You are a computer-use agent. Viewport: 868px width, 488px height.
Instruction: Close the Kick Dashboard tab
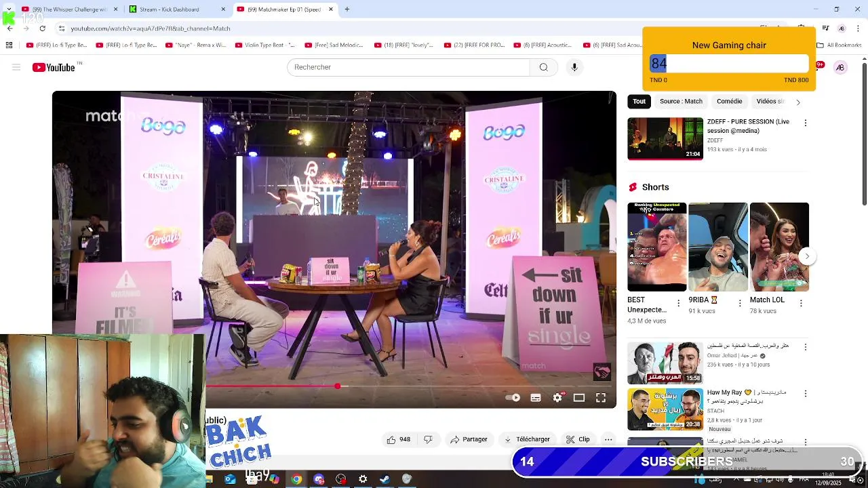pyautogui.click(x=223, y=9)
